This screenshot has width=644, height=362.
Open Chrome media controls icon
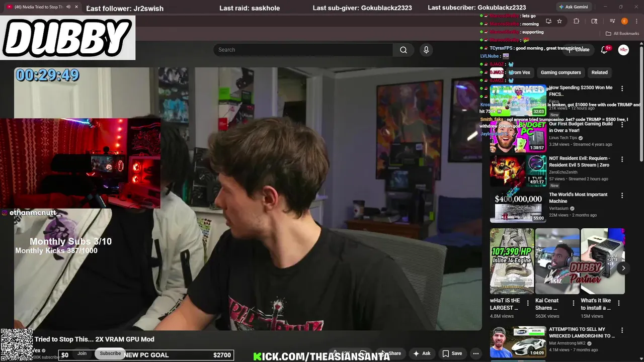click(x=612, y=21)
